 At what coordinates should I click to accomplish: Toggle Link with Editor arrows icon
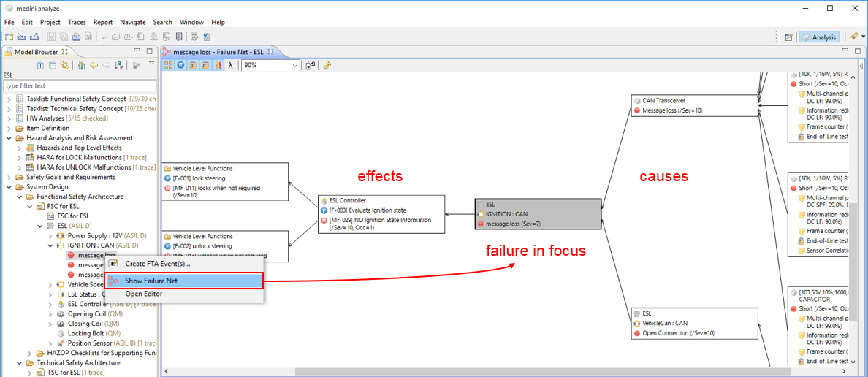pos(65,65)
